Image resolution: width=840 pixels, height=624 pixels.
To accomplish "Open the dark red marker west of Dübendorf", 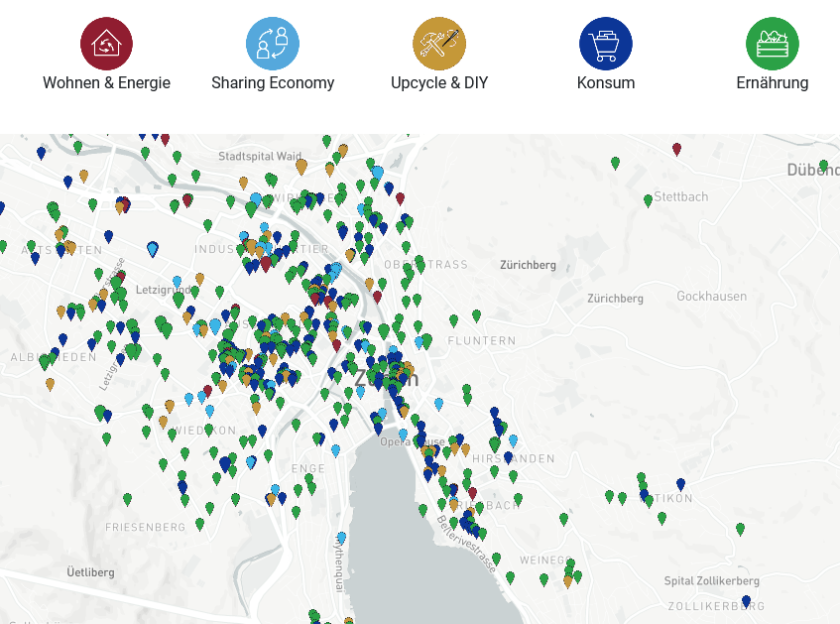I will 677,149.
